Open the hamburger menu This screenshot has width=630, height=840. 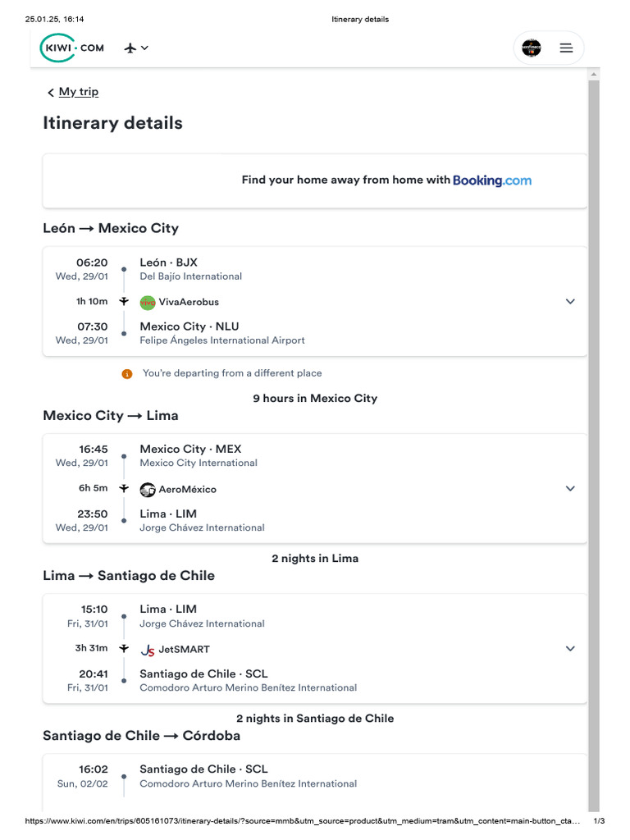click(x=566, y=48)
